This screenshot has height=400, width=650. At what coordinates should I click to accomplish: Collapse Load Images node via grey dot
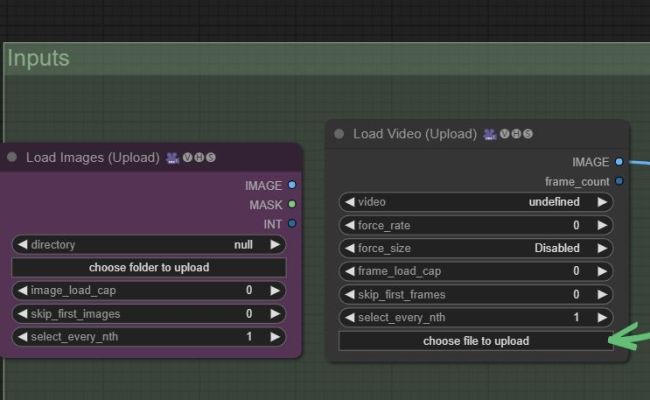12,157
